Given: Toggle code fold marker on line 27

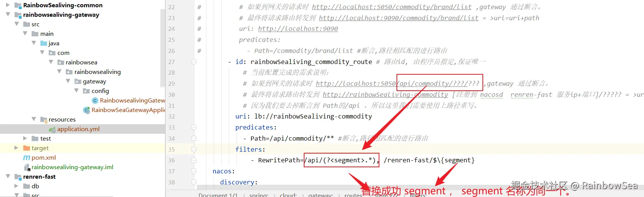Looking at the screenshot, I should click(194, 62).
